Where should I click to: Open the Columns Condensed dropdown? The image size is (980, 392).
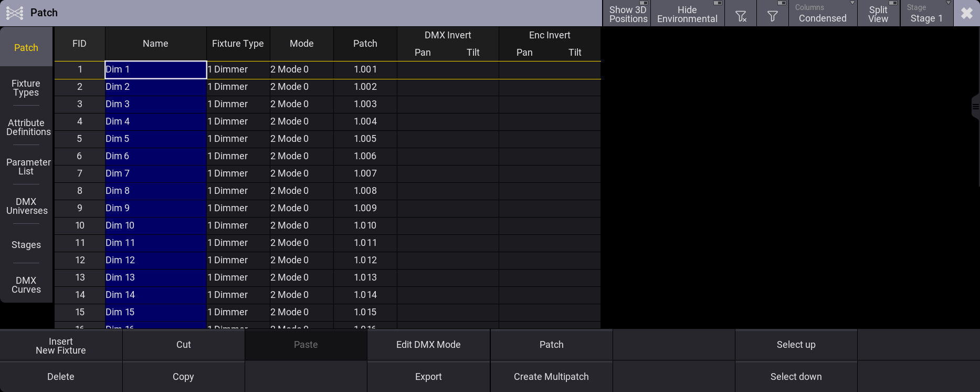(823, 13)
